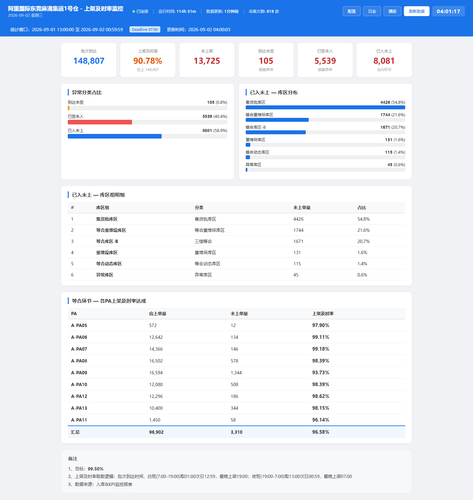Click the 115 cell in table row 5
The height and width of the screenshot is (500, 473).
tap(297, 264)
